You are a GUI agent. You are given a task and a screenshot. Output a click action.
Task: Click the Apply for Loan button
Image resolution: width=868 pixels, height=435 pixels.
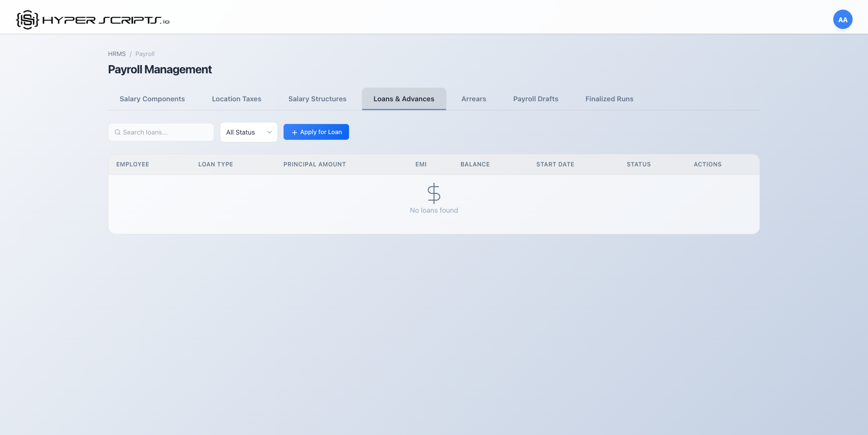click(316, 132)
